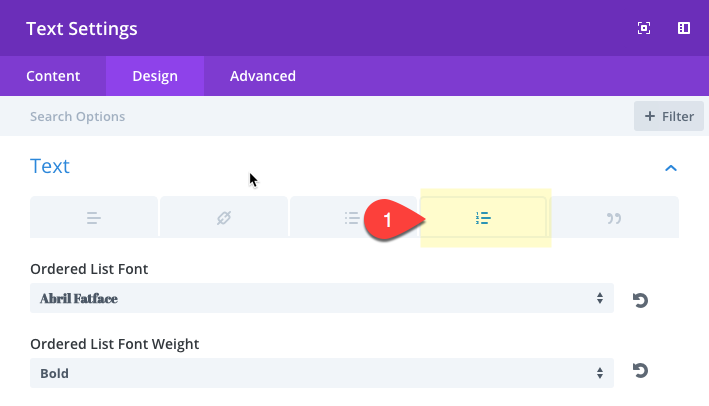Click the Text section heading

coord(50,166)
